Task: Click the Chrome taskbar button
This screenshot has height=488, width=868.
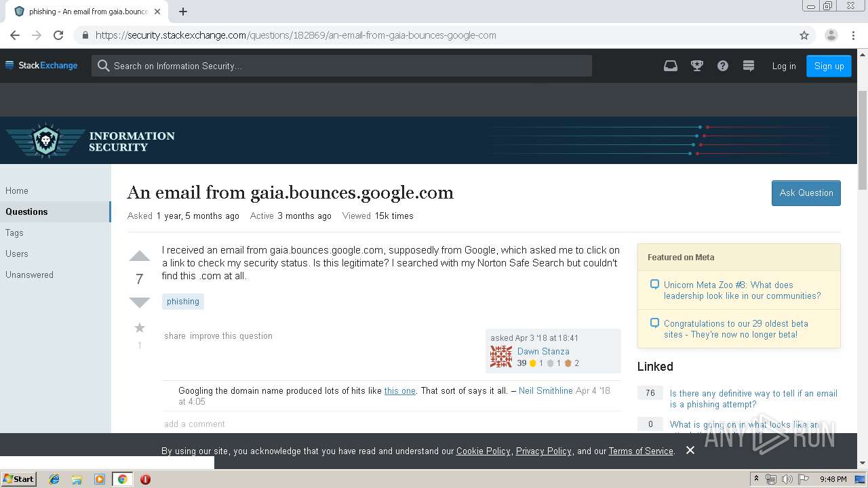Action: tap(122, 479)
